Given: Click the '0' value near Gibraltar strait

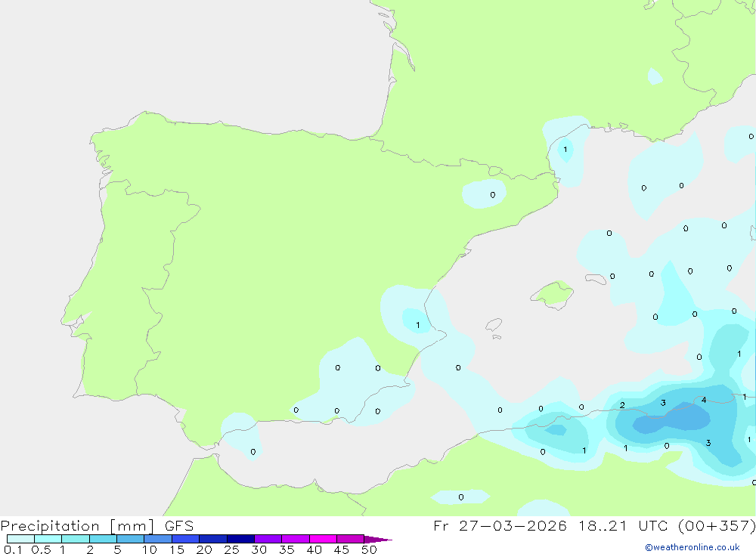Looking at the screenshot, I should coord(253,452).
